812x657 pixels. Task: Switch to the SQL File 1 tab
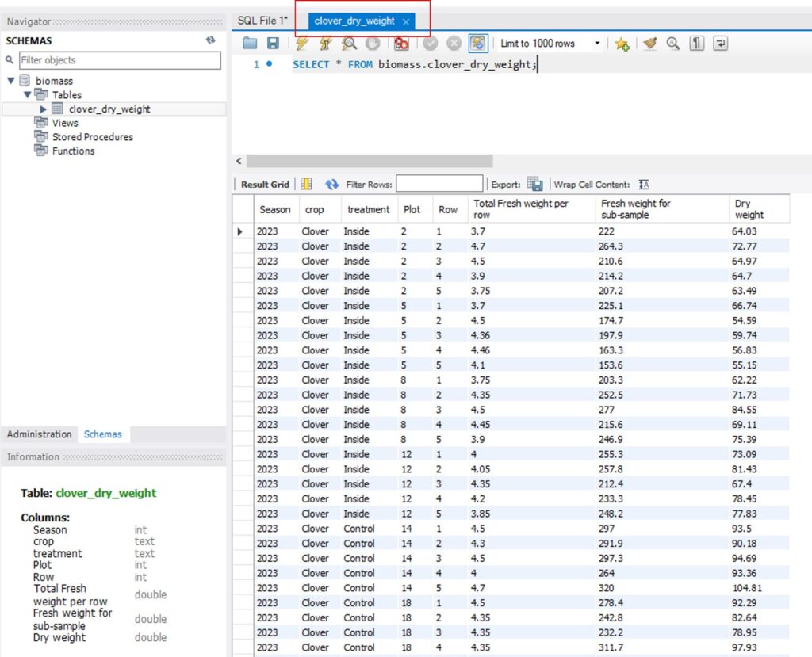[x=262, y=21]
